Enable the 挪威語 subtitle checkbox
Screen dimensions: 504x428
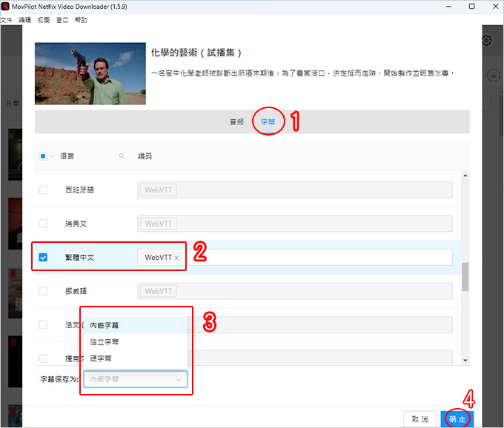click(43, 291)
